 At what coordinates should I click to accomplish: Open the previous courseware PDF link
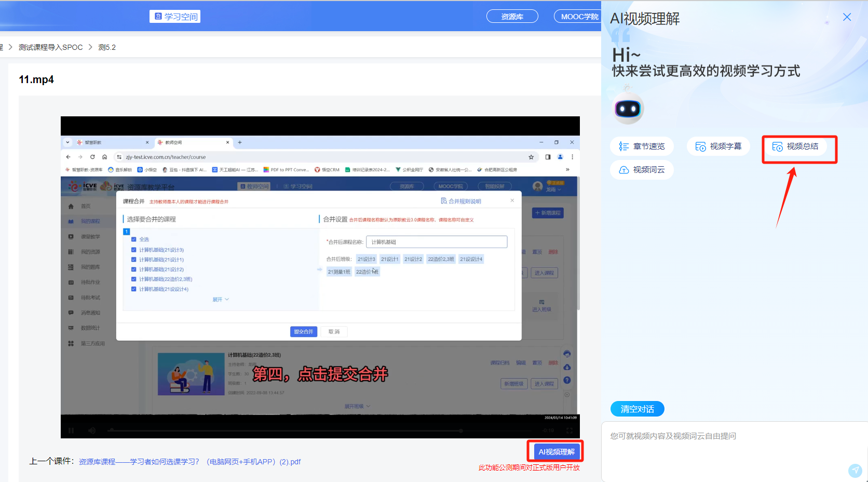tap(189, 462)
